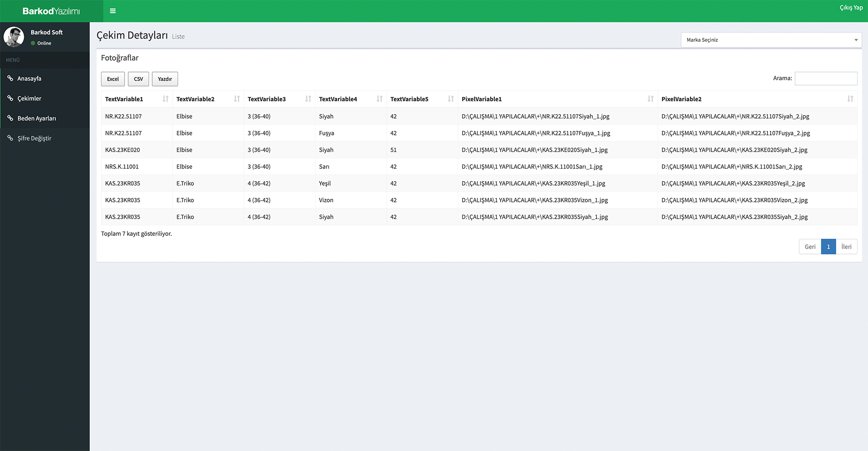The image size is (868, 451).
Task: Click sort icon on TextVariable1 column
Action: coord(165,99)
